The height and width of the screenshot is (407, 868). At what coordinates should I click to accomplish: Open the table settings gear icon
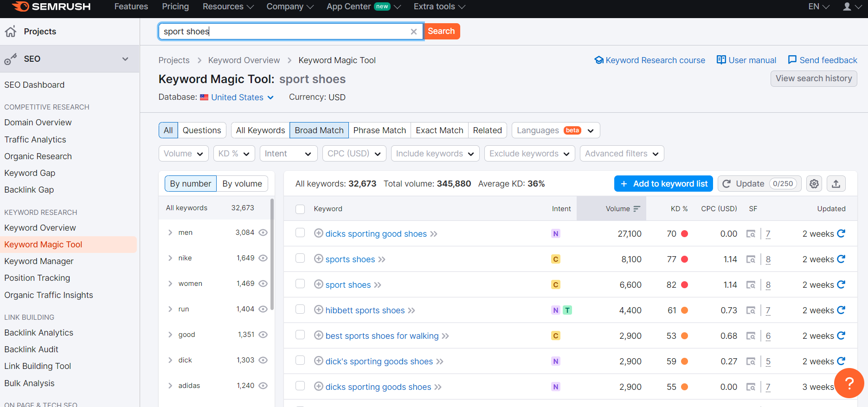[x=814, y=184]
